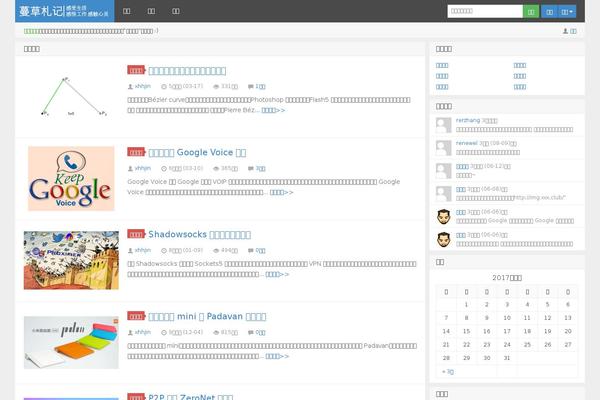Open the Keep Google Voice thumbnail

(x=71, y=178)
